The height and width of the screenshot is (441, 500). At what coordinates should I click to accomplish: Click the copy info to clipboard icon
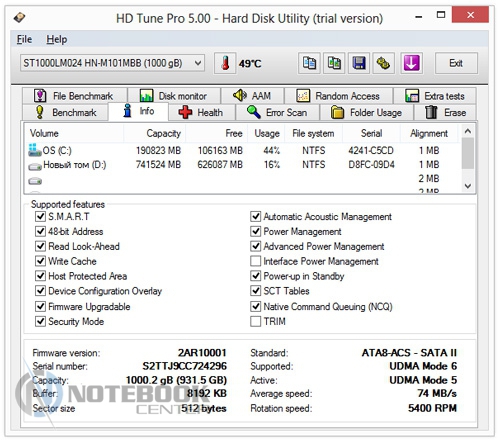click(309, 63)
